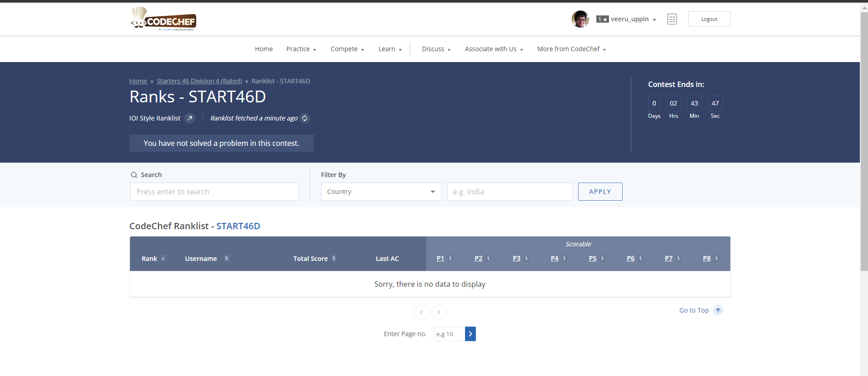Refresh the ranklist with the reload icon
This screenshot has width=868, height=376.
coord(305,118)
